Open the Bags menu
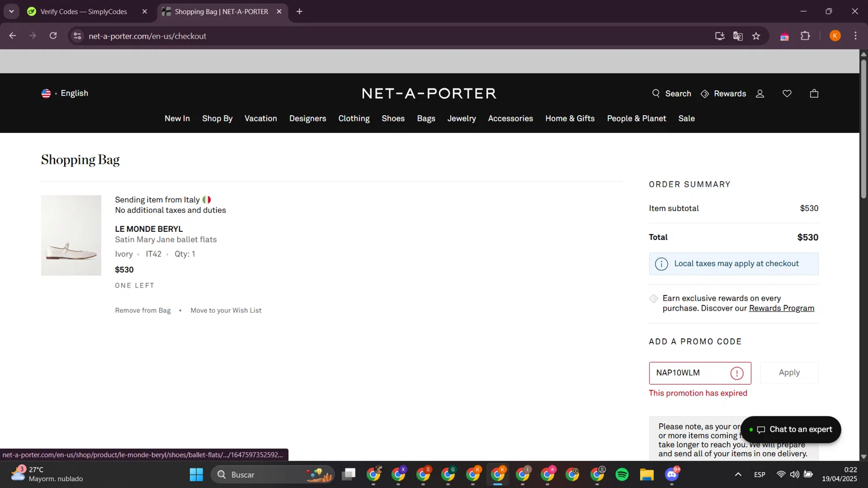 point(426,119)
